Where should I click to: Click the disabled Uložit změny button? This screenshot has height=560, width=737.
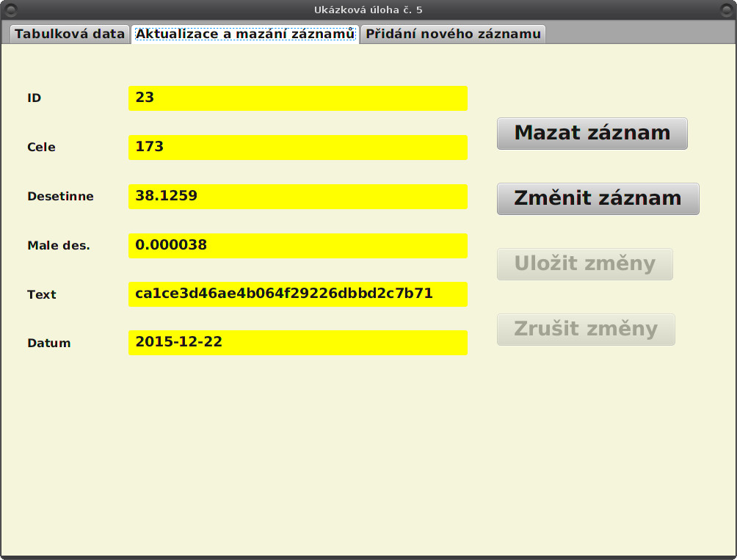584,263
